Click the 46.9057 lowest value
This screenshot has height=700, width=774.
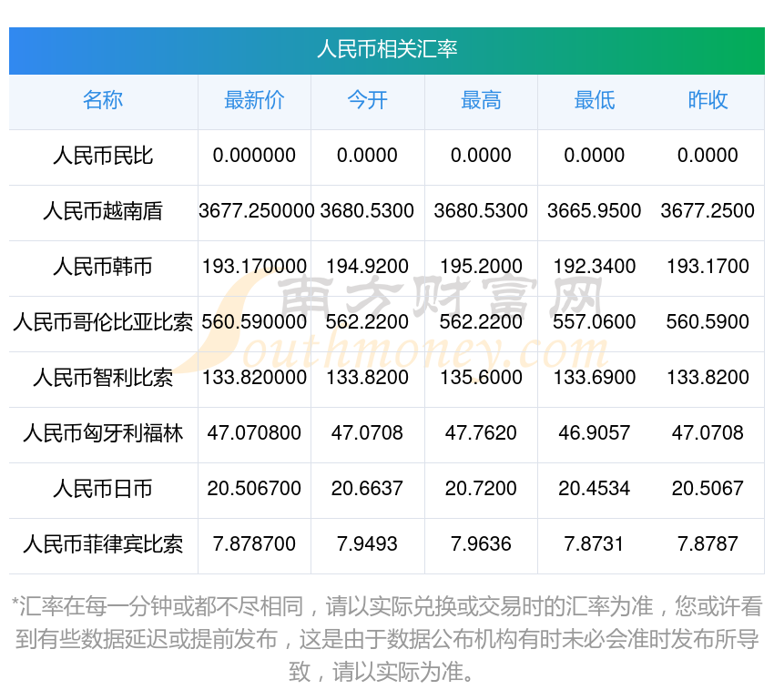point(595,432)
